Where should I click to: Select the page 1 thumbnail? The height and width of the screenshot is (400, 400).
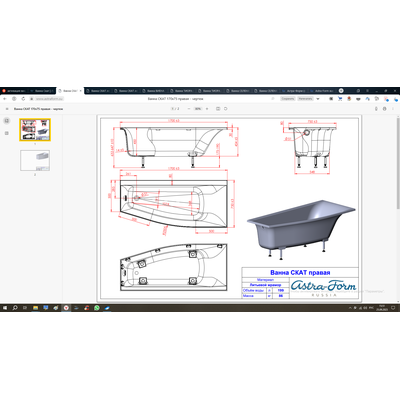pyautogui.click(x=35, y=130)
